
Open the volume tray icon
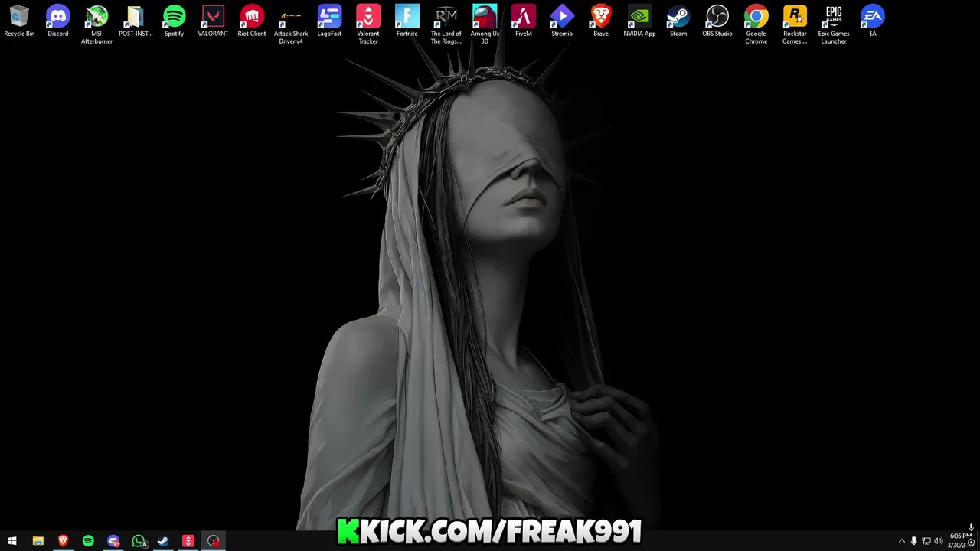click(x=938, y=541)
